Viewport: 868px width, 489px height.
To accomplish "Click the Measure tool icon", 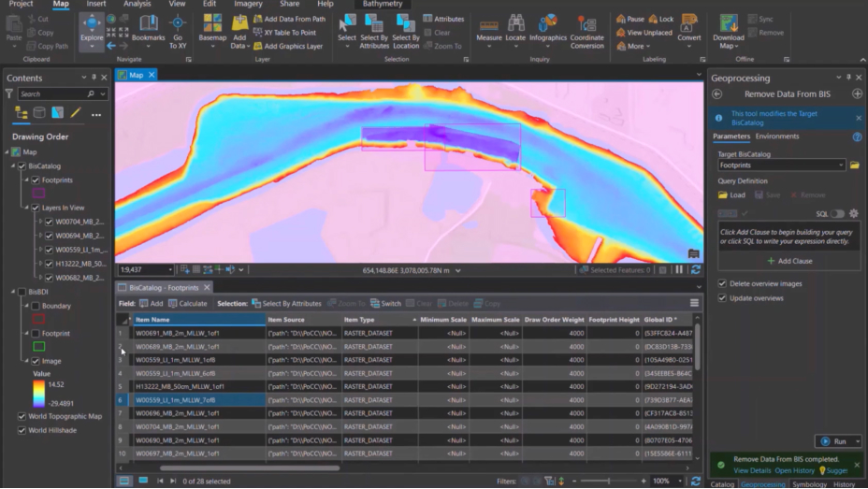I will tap(488, 26).
